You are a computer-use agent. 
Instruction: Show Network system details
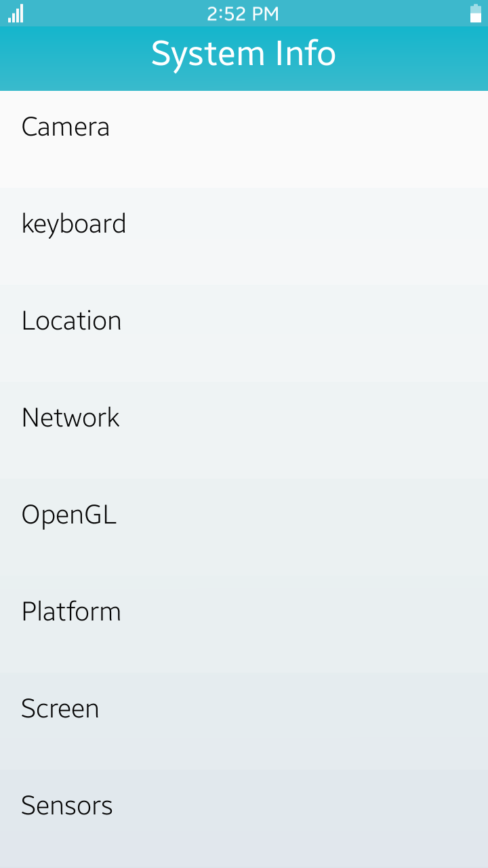(x=70, y=418)
